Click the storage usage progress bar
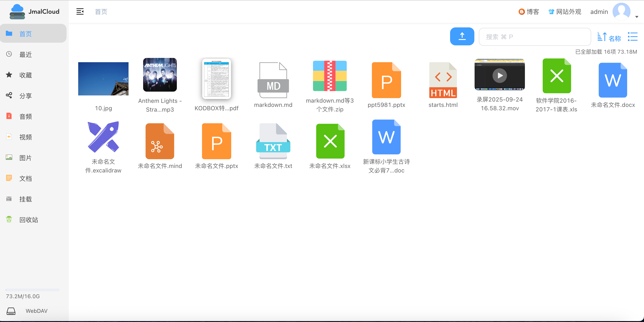 (33, 290)
